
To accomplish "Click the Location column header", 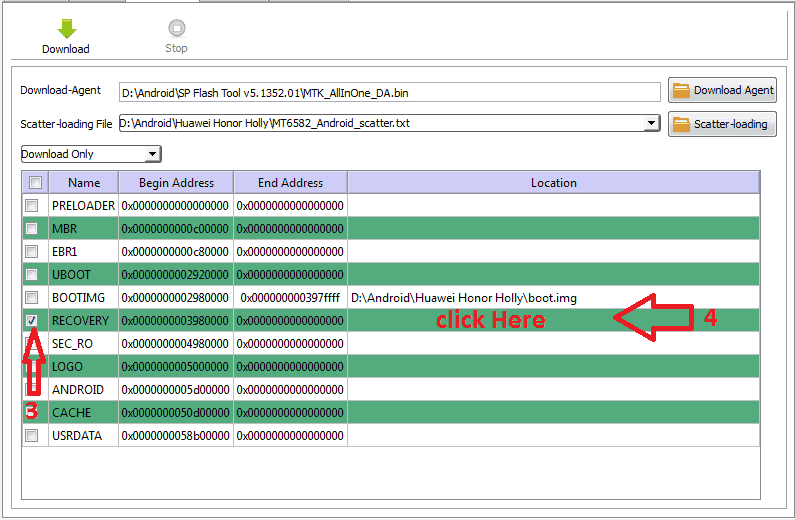I will point(553,183).
